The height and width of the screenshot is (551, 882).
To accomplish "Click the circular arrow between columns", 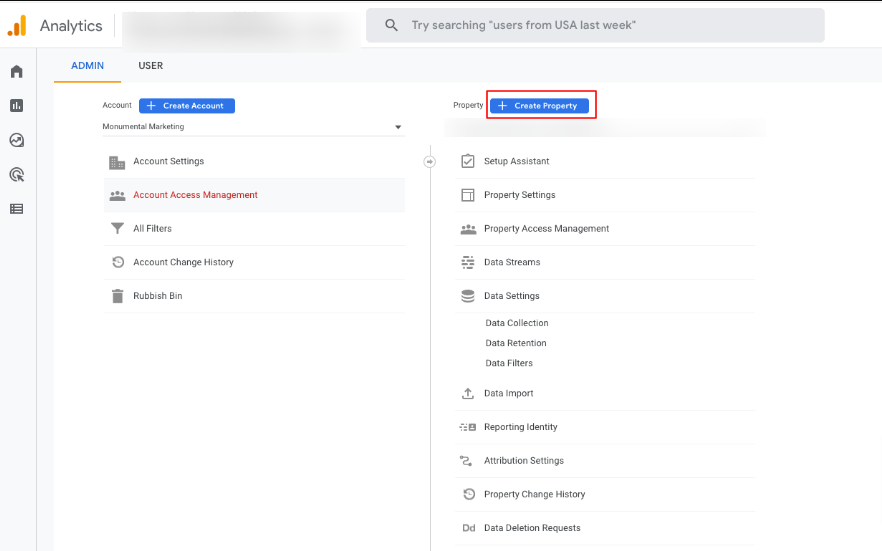I will pyautogui.click(x=430, y=161).
